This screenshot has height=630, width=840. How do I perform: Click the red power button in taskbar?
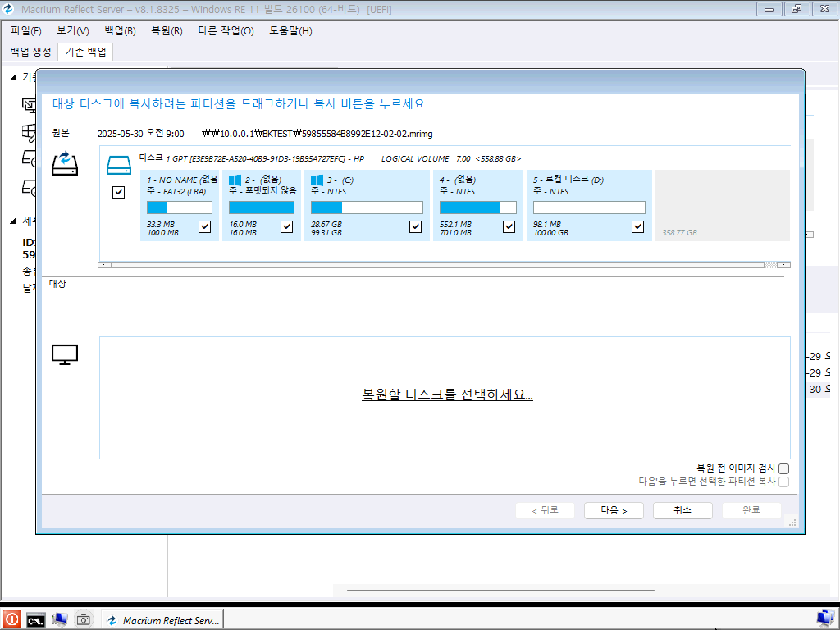coord(11,620)
